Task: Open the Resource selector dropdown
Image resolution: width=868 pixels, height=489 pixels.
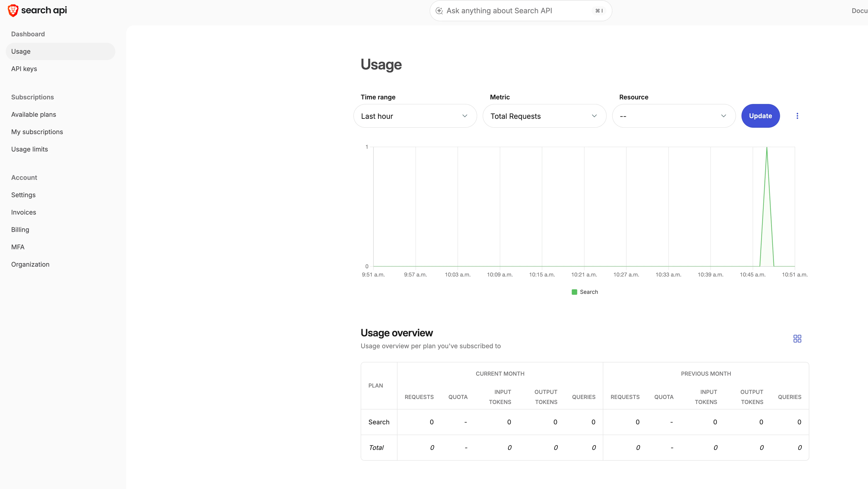Action: pos(673,116)
